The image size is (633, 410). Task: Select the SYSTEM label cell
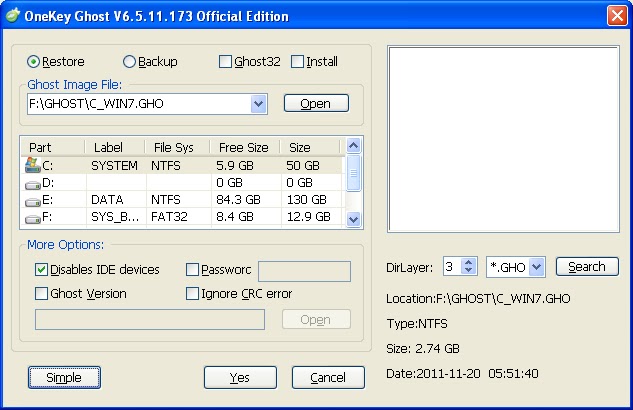pos(115,165)
